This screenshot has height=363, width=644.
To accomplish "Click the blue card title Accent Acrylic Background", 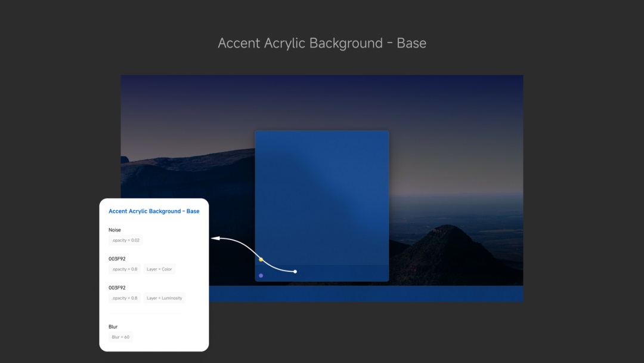I will (154, 211).
